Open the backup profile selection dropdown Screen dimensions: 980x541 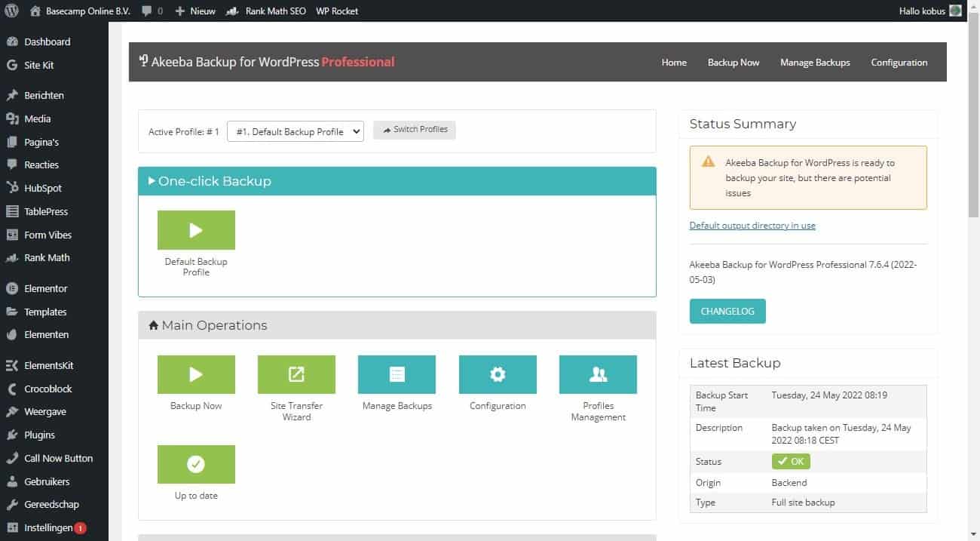point(295,131)
